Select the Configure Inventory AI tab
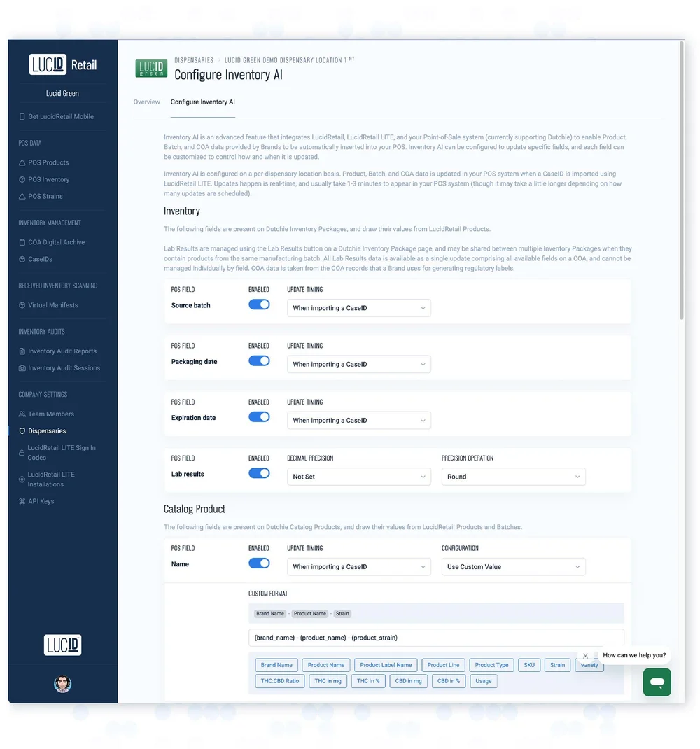Viewport: 700px width, 749px height. [x=202, y=101]
